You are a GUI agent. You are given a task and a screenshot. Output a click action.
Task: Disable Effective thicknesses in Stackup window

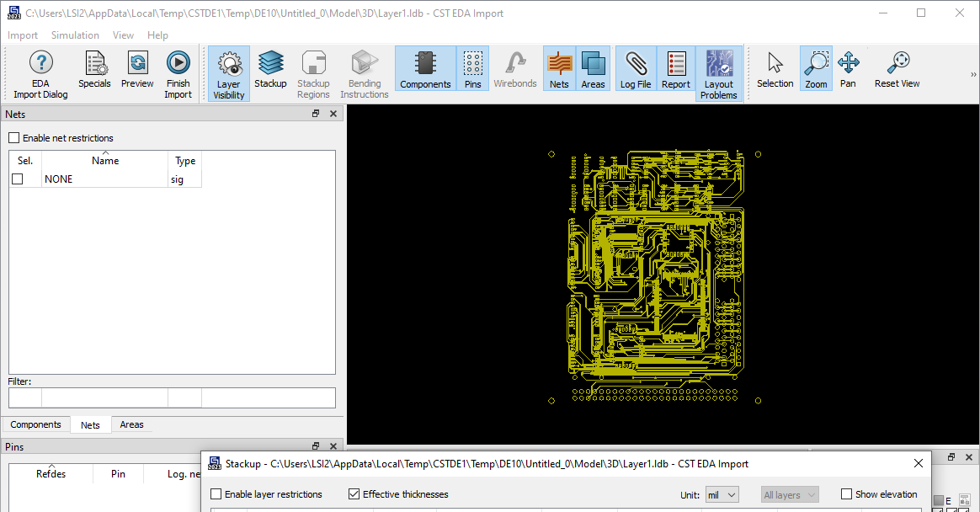[x=354, y=494]
